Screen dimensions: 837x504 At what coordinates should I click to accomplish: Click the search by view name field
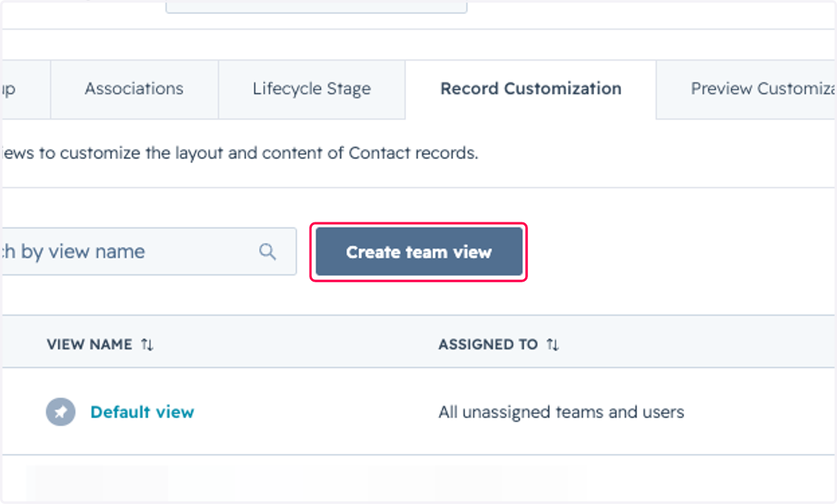[148, 252]
